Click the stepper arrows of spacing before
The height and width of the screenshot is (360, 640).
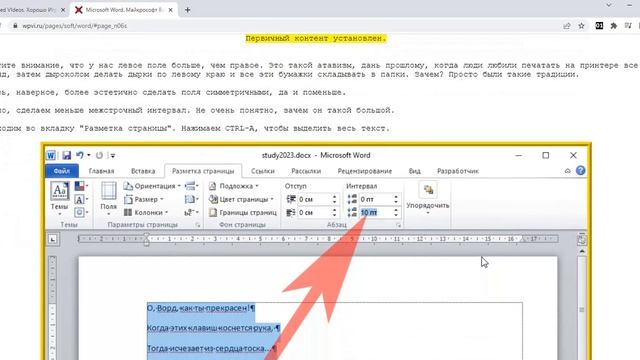(x=396, y=200)
